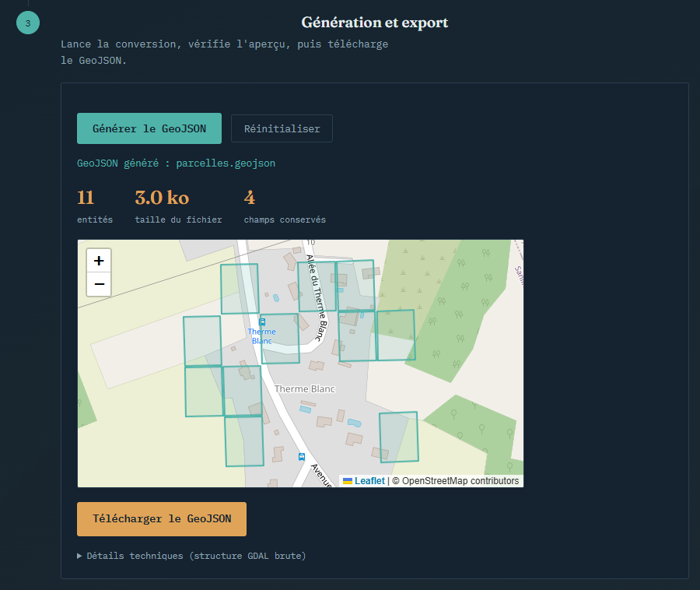Select the 'GeoJSON généré : parcelles.geojson' status text
Image resolution: width=700 pixels, height=590 pixels.
(x=176, y=163)
